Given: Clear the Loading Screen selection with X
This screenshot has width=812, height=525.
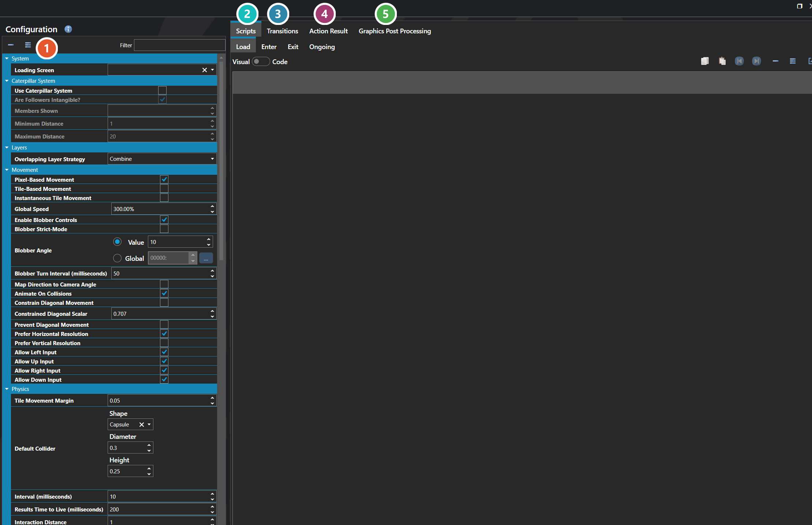Looking at the screenshot, I should pyautogui.click(x=205, y=70).
